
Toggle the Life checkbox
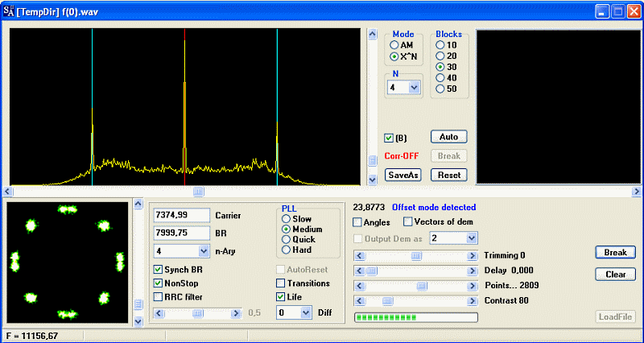pos(280,296)
